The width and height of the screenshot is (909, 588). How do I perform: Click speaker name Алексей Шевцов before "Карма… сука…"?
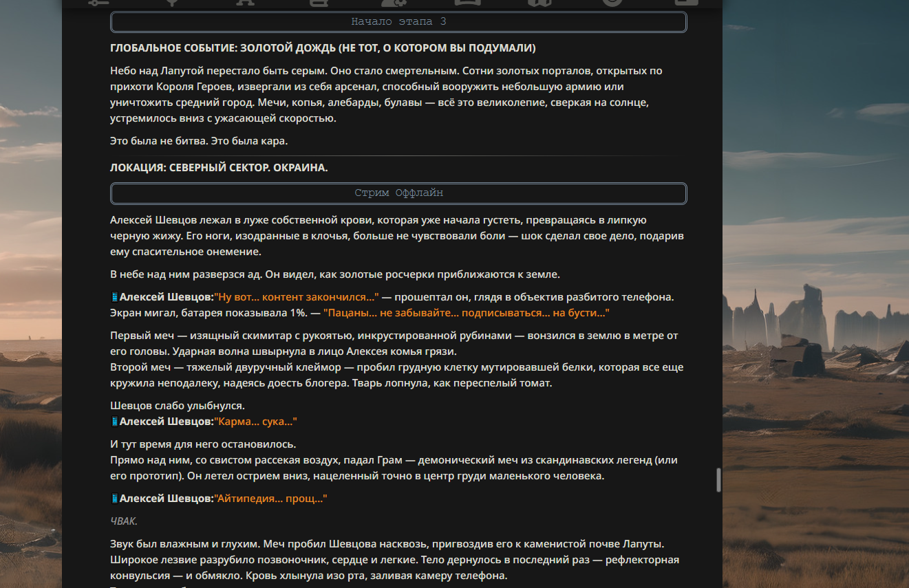click(167, 422)
